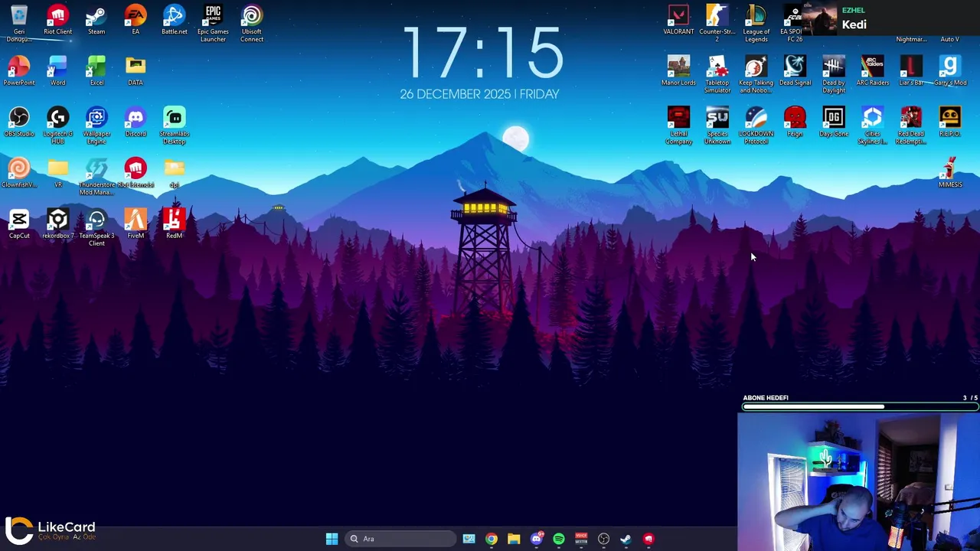Viewport: 980px width, 551px height.
Task: Select the Recycle Bin (Geri Dönüşüm) icon
Action: (19, 23)
